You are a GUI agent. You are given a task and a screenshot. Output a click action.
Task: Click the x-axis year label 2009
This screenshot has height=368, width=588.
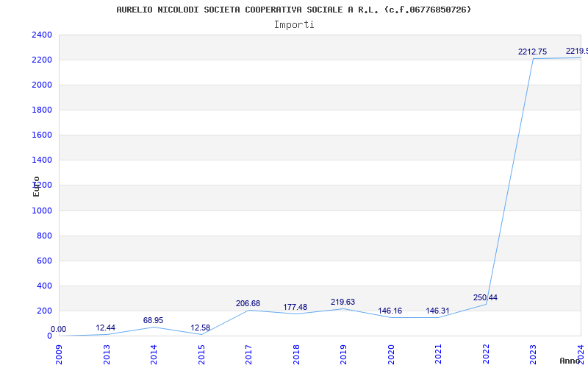pos(59,355)
